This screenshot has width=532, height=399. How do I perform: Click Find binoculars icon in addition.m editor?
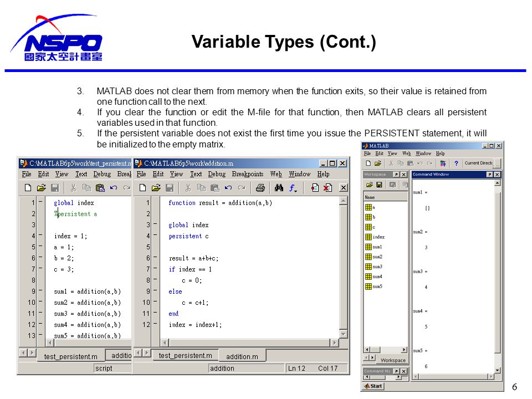click(x=279, y=188)
